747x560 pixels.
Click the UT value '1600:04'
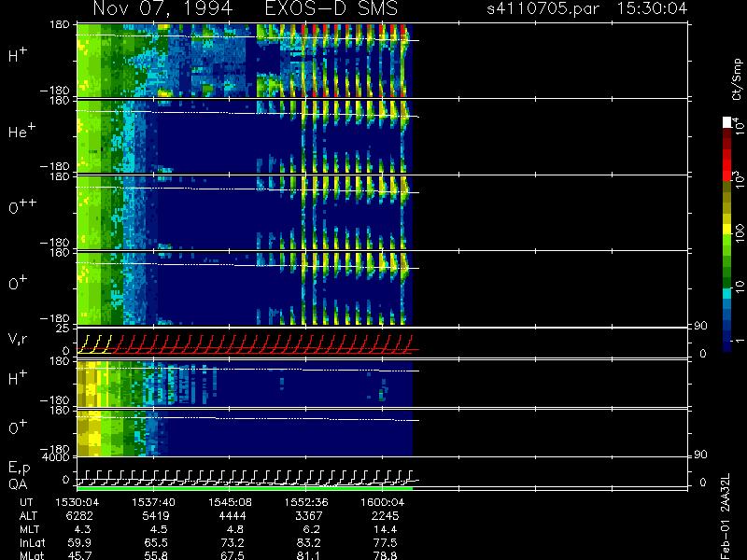(383, 502)
